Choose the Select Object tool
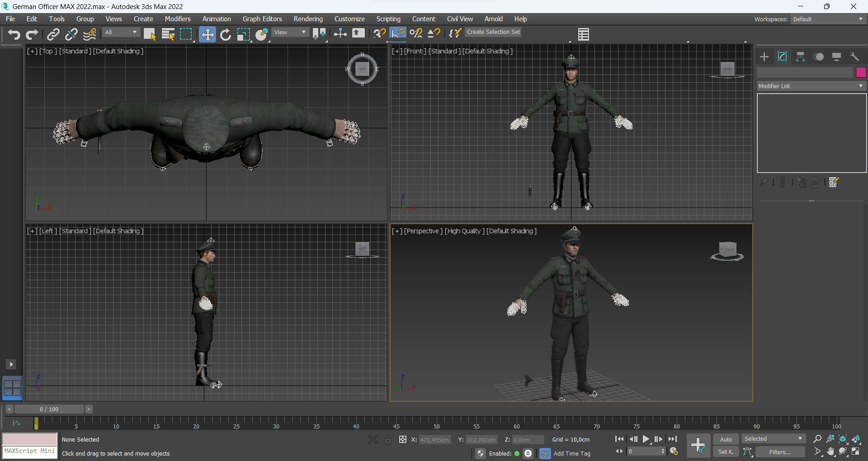The image size is (868, 461). pyautogui.click(x=150, y=34)
